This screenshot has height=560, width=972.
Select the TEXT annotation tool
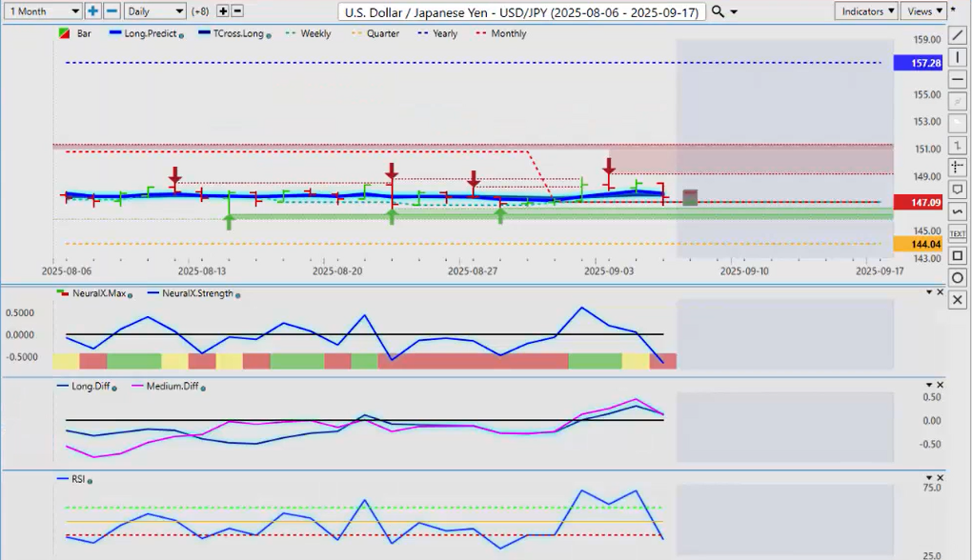[x=958, y=233]
